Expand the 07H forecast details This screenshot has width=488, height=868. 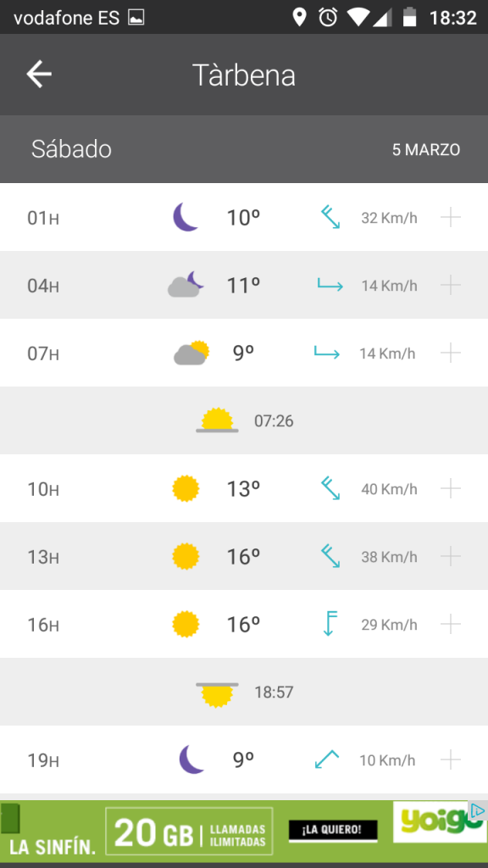[451, 353]
